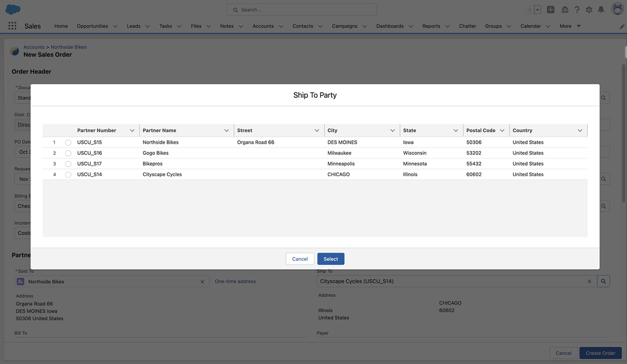Open the Postal Code column menu
Screen dimensions: 627x364
[x=502, y=130]
